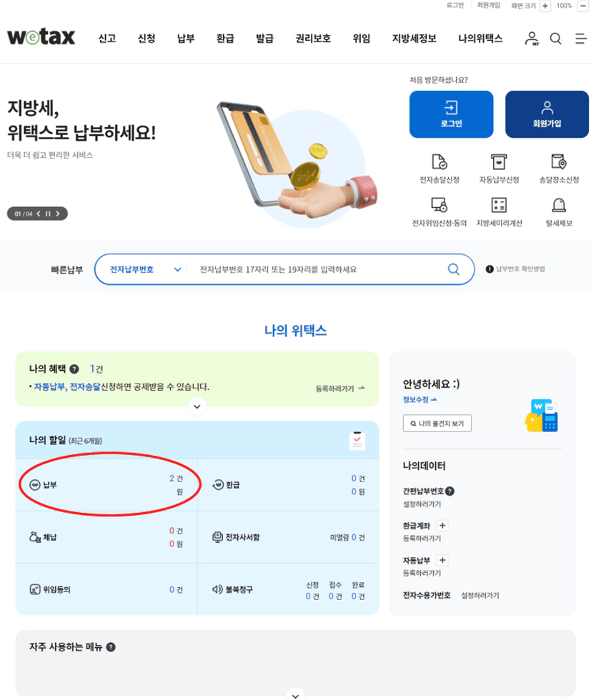The image size is (591, 700).
Task: Open the 납부 menu in navigation
Action: [186, 39]
